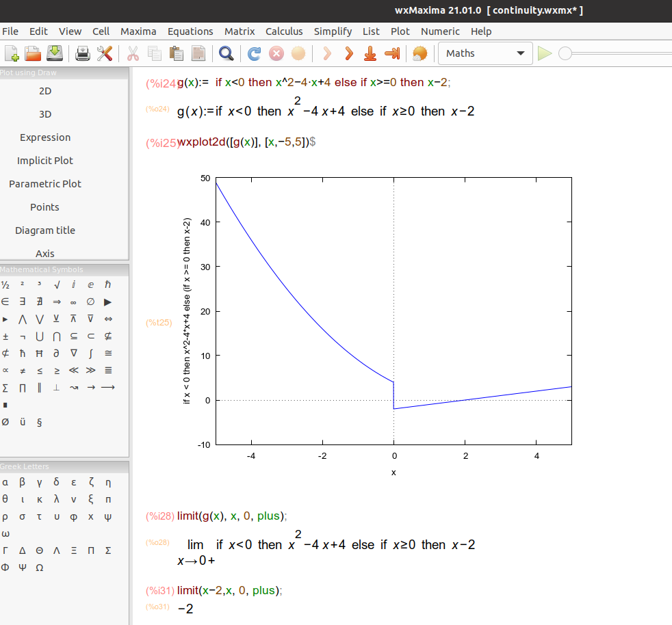Save the continuity worksheet
672x625 pixels.
[x=54, y=53]
